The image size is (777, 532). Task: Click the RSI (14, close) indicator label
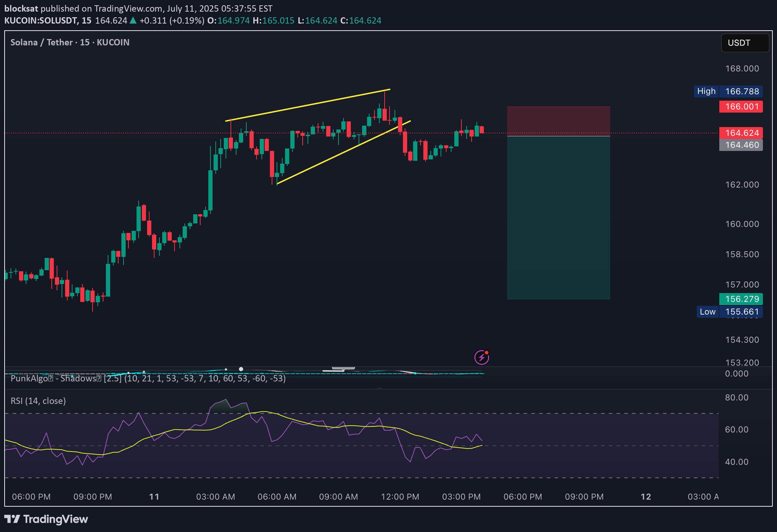tap(38, 401)
